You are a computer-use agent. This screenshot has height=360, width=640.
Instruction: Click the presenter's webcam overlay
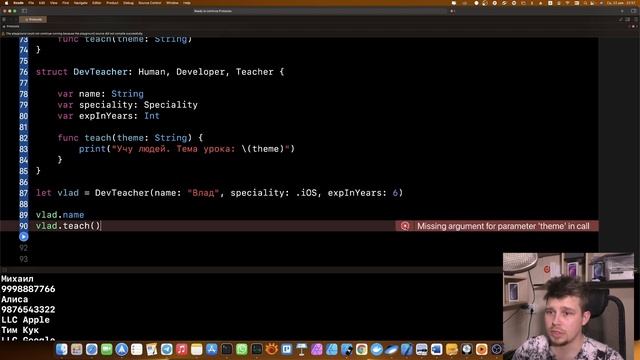point(568,306)
